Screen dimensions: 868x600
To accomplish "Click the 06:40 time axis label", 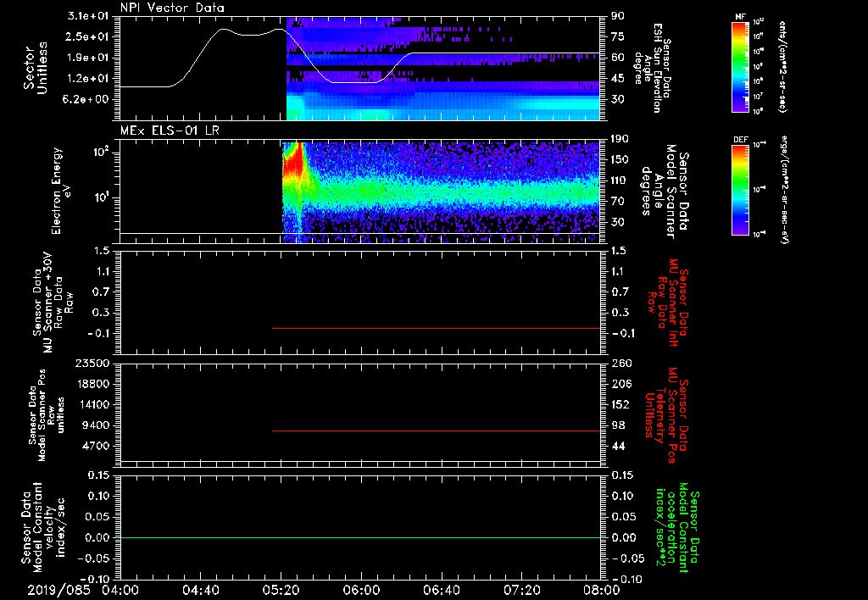I will click(x=441, y=590).
